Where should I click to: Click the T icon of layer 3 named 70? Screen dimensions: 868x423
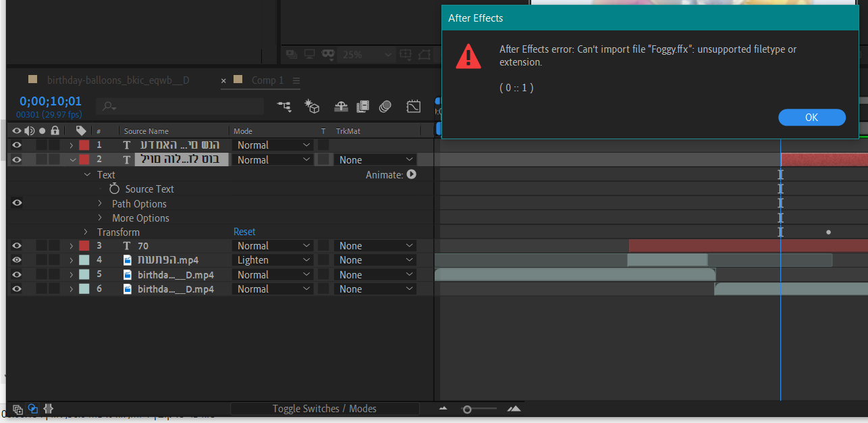(x=127, y=246)
